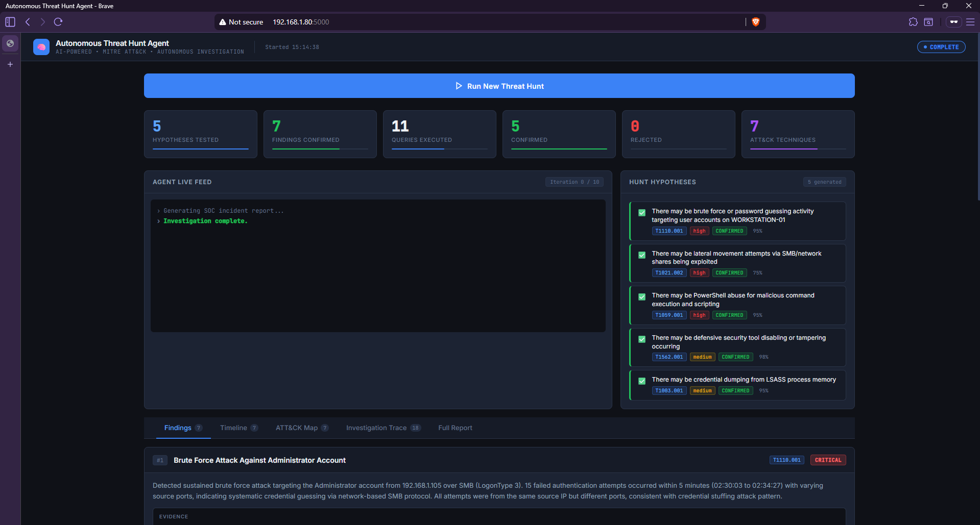The width and height of the screenshot is (980, 525).
Task: Click the Brute Force Attack Against Administrator Account title
Action: tap(259, 460)
